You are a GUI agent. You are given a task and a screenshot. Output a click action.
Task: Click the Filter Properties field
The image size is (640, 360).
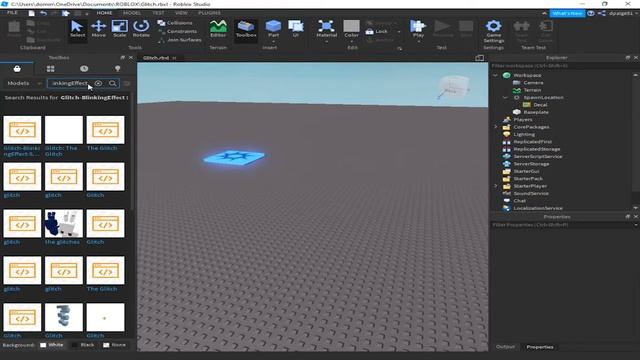coord(561,225)
